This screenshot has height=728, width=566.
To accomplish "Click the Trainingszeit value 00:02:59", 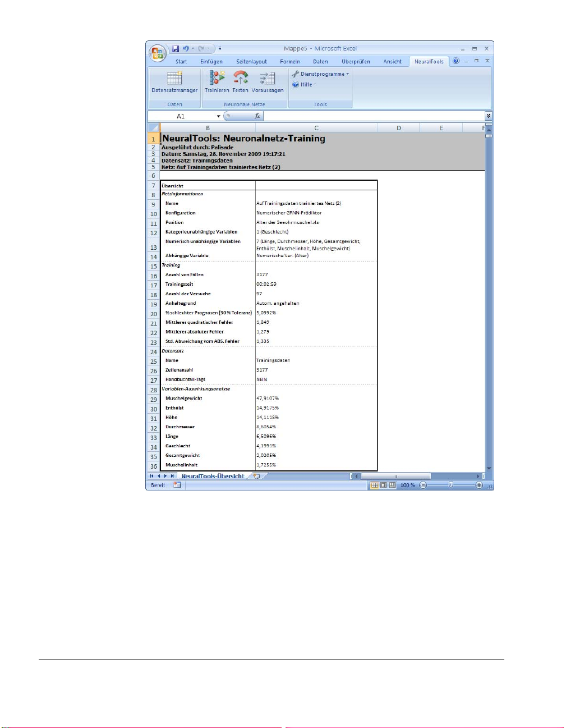I will click(266, 284).
